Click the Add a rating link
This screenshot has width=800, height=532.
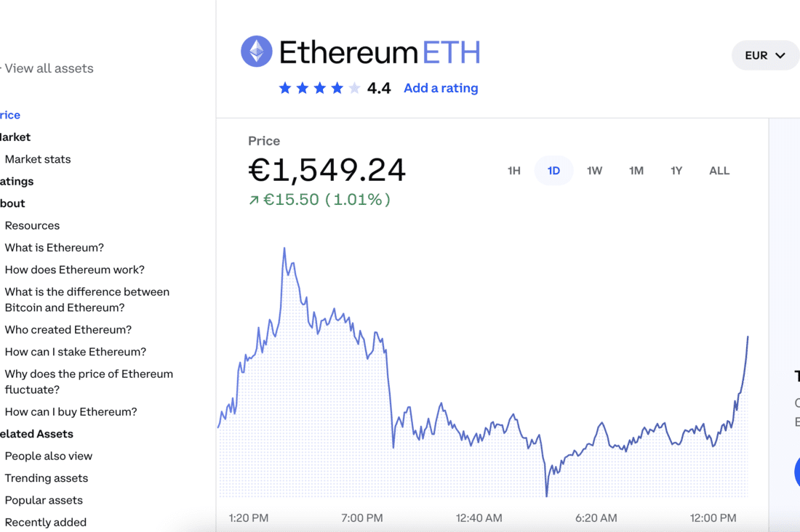(441, 88)
